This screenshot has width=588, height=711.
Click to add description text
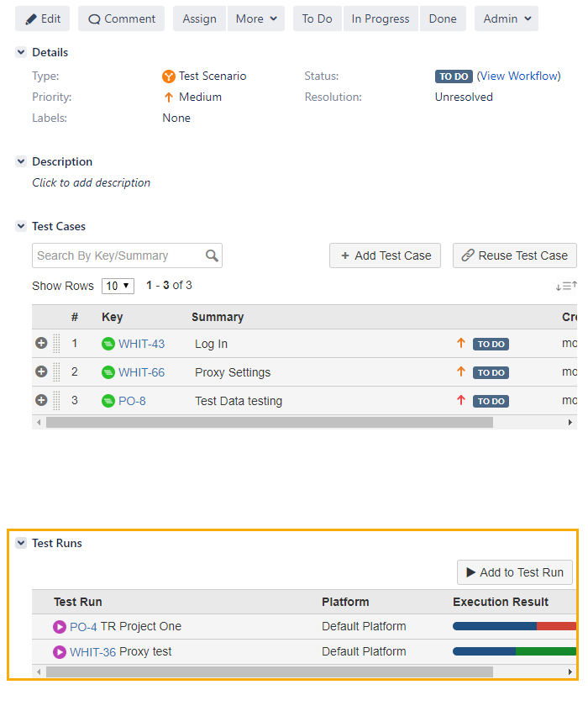click(91, 182)
